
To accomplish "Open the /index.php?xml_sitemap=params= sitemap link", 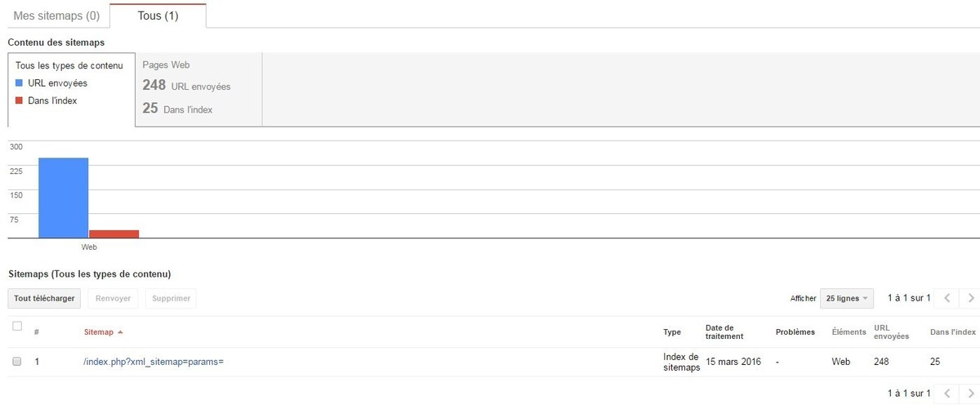I will (154, 361).
